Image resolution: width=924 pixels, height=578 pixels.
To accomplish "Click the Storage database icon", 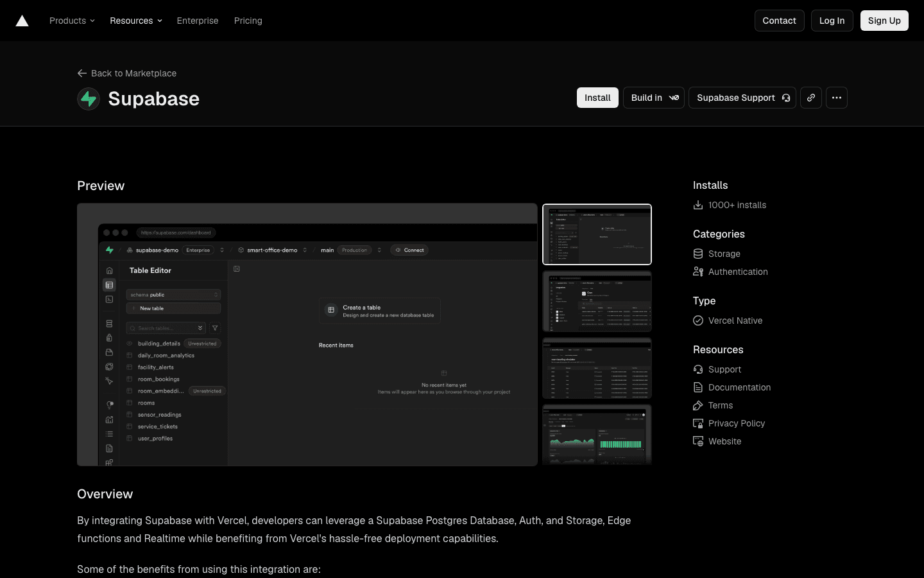I will tap(698, 254).
